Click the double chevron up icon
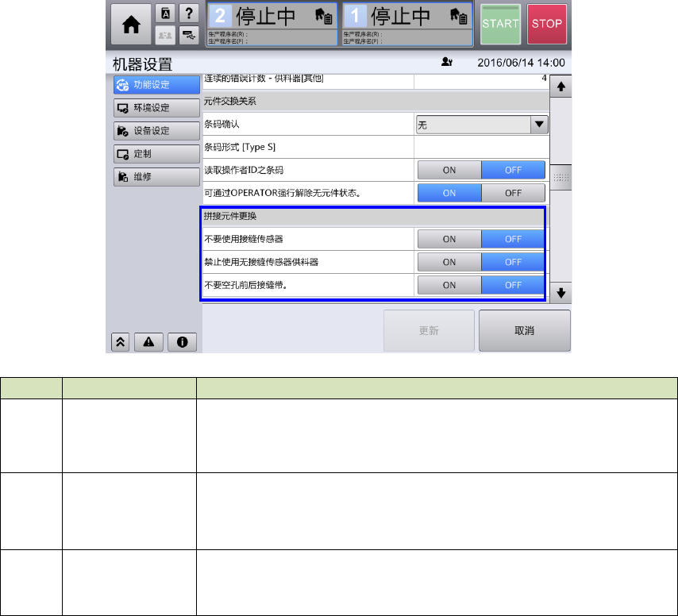This screenshot has height=616, width=678. click(120, 342)
